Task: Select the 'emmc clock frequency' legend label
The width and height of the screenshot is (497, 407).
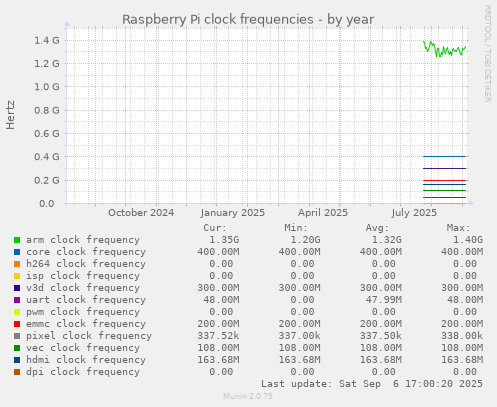Action: (x=86, y=324)
